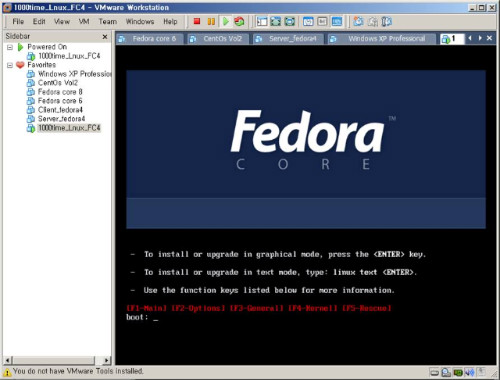The width and height of the screenshot is (500, 380).
Task: Switch to the Windows XP Professional tab
Action: 382,39
